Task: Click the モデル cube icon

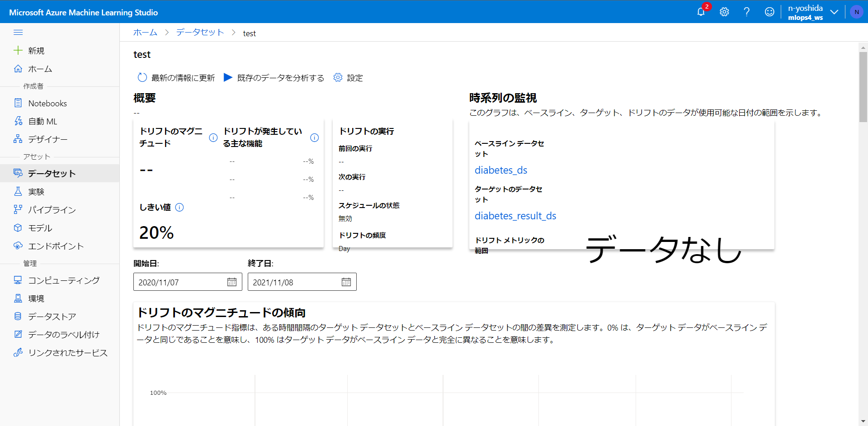Action: coord(18,227)
